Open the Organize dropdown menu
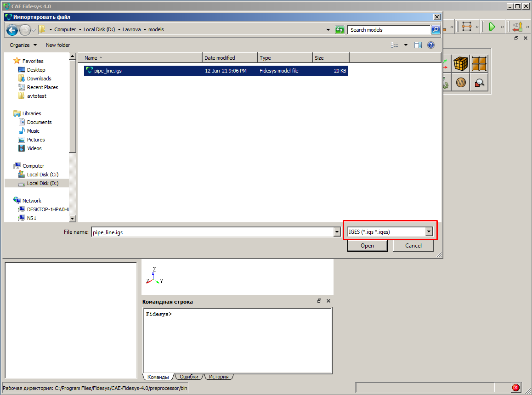The height and width of the screenshot is (395, 532). (23, 45)
